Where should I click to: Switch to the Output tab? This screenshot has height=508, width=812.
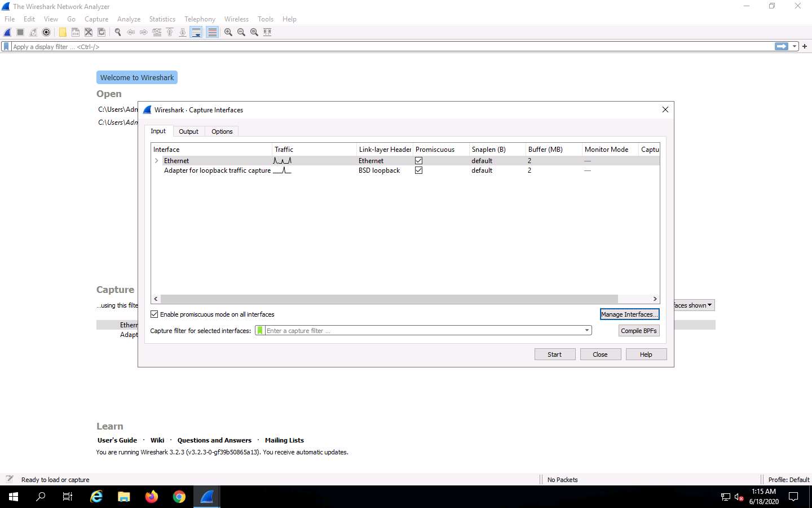[188, 132]
